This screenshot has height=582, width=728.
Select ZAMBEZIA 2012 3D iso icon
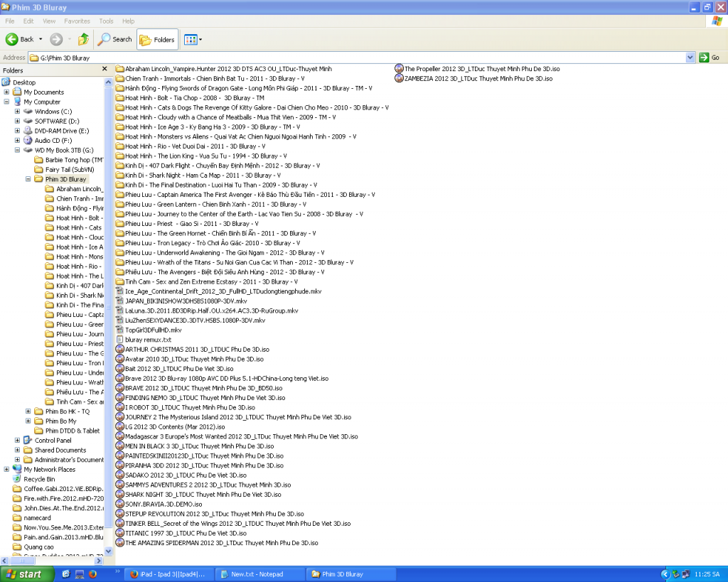(399, 78)
